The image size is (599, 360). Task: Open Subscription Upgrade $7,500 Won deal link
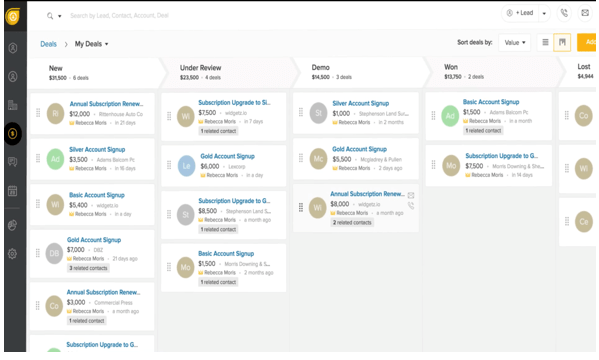(x=502, y=156)
